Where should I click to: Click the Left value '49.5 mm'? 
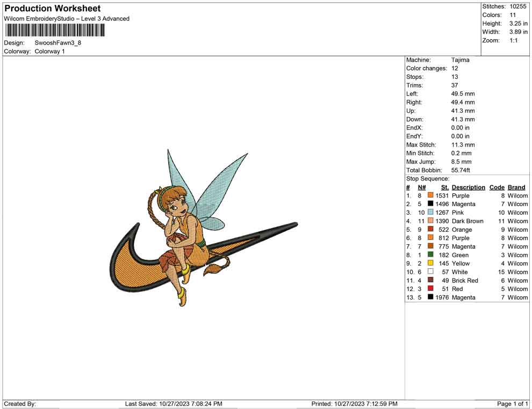pos(463,93)
